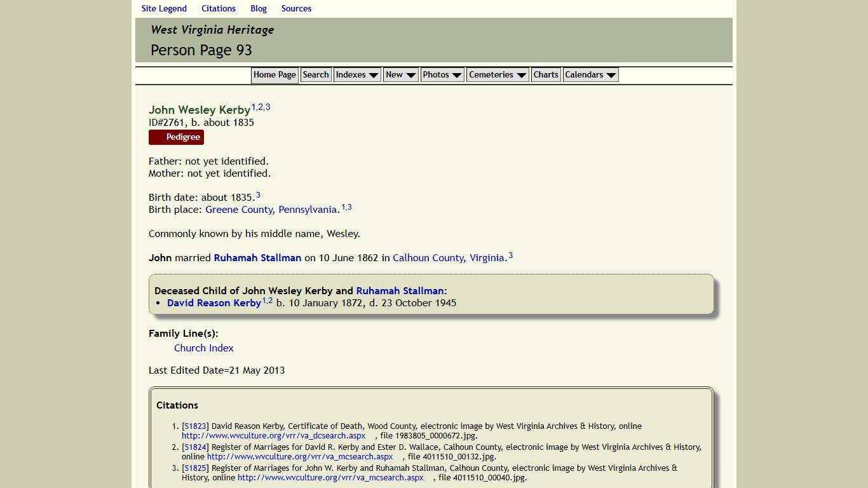The width and height of the screenshot is (868, 488).
Task: View David Reason Kerby's page
Action: [214, 303]
